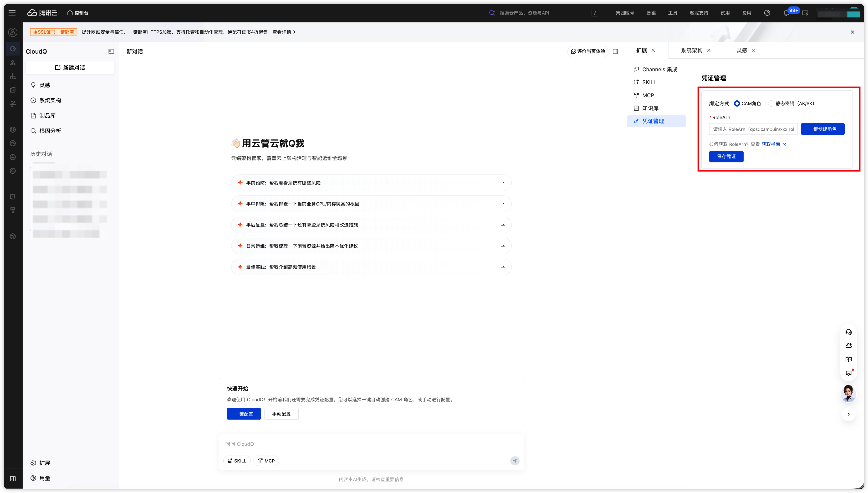This screenshot has width=868, height=493.
Task: Open the 试用 menu
Action: (725, 13)
